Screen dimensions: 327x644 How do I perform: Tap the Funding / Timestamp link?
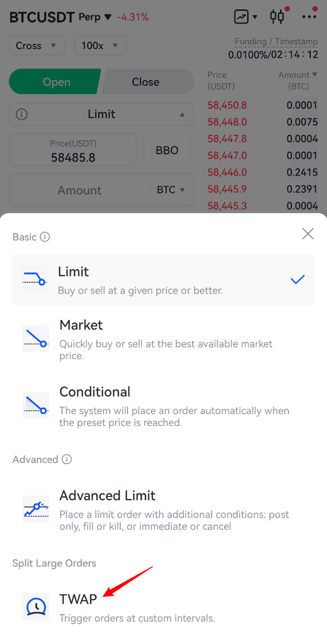pos(276,42)
